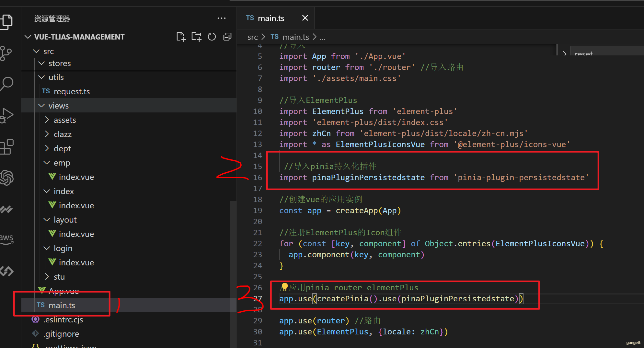Click app.use(ElementPlus, {locale: zhCn}) line
This screenshot has height=348, width=644.
[363, 332]
